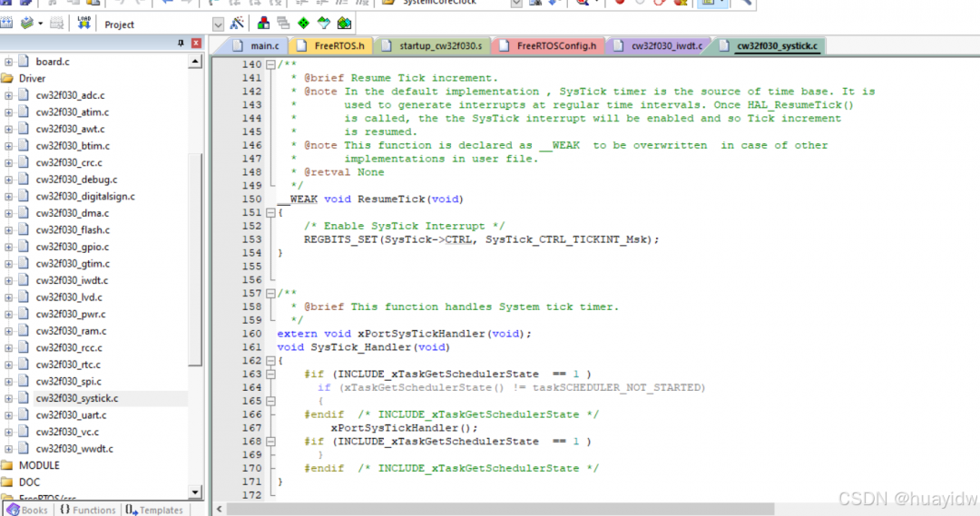Screen dimensions: 980x516
Task: Expand the cw32f030_atim.c tree node
Action: 9,112
